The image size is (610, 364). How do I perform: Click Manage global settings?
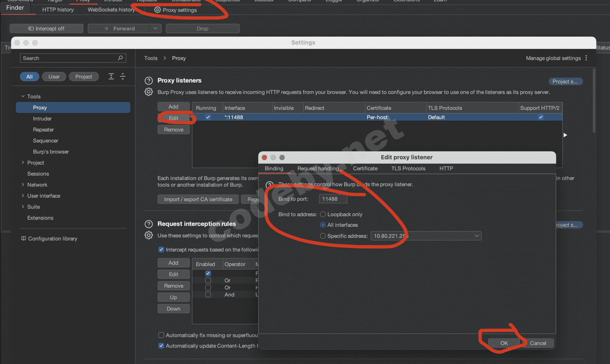553,58
